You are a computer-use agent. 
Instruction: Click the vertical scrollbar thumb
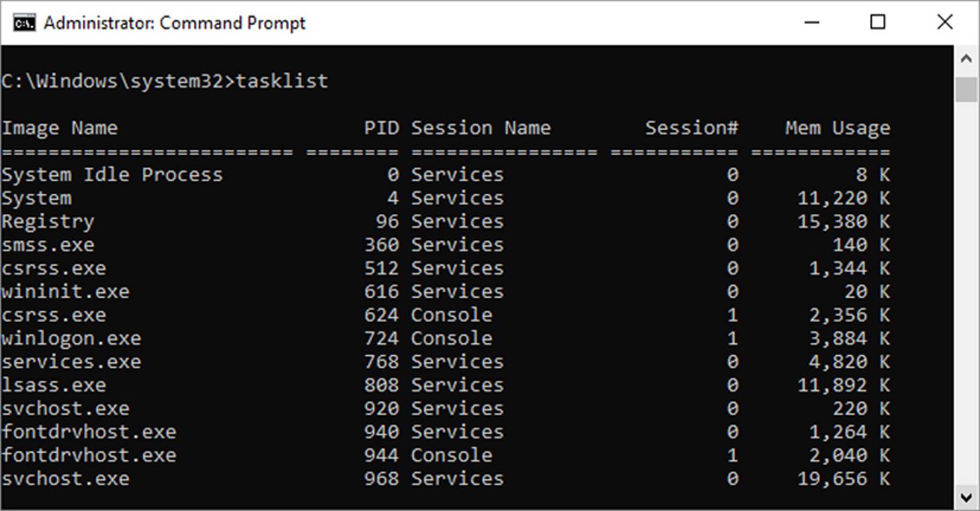pos(966,89)
